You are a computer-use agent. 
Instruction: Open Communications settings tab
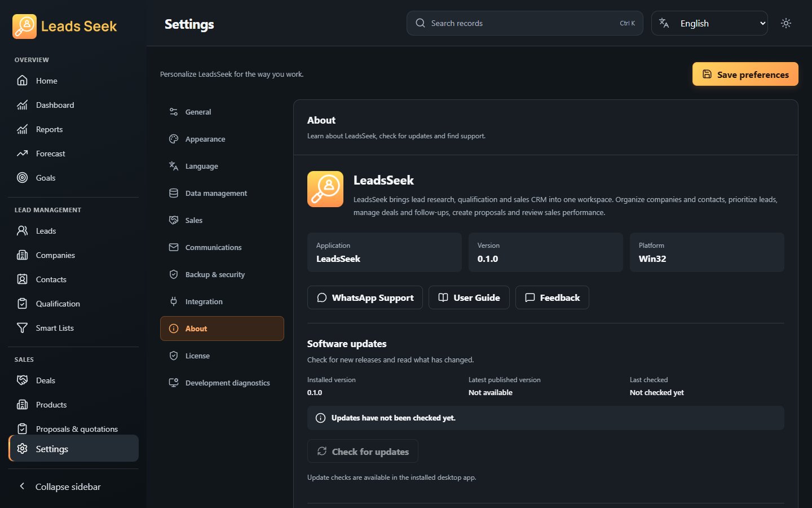[x=222, y=247]
